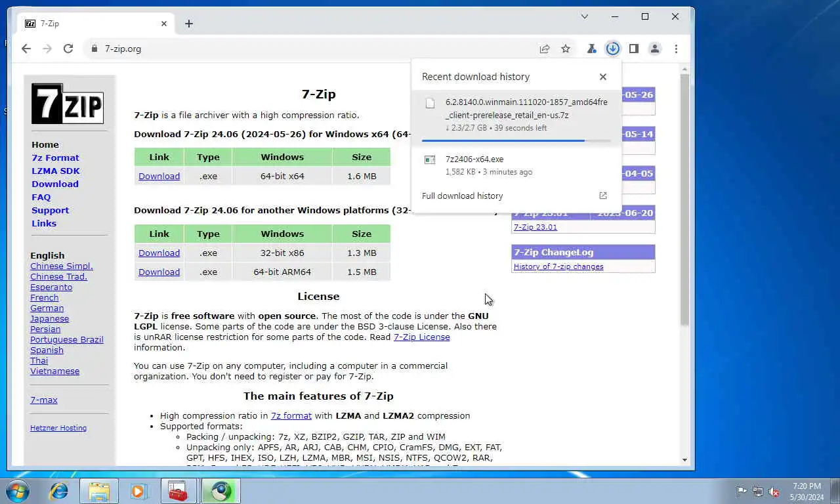Image resolution: width=840 pixels, height=504 pixels.
Task: Switch language to Spanish
Action: pyautogui.click(x=47, y=350)
